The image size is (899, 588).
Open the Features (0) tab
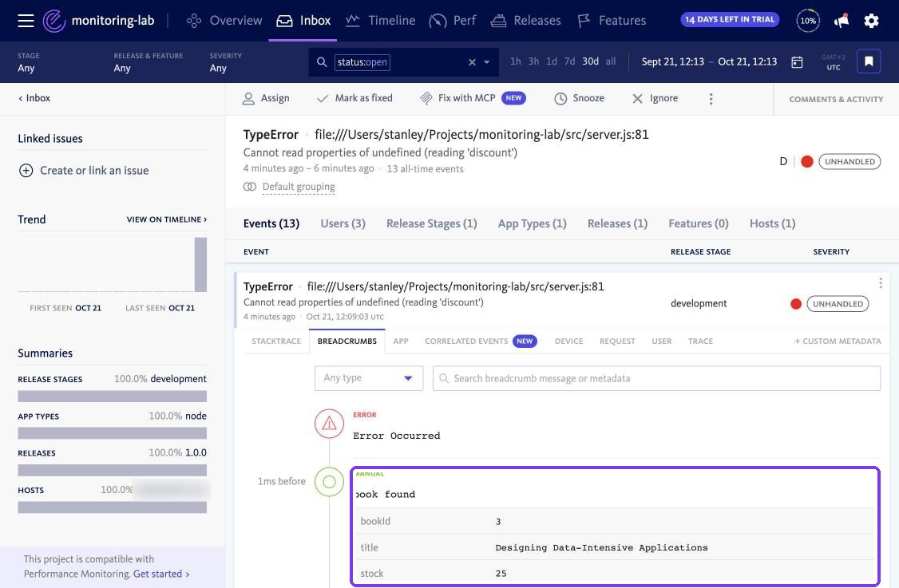[x=699, y=223]
